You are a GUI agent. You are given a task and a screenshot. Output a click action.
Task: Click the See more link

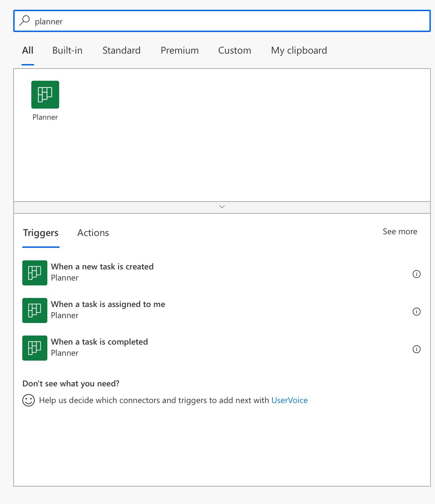click(x=400, y=231)
